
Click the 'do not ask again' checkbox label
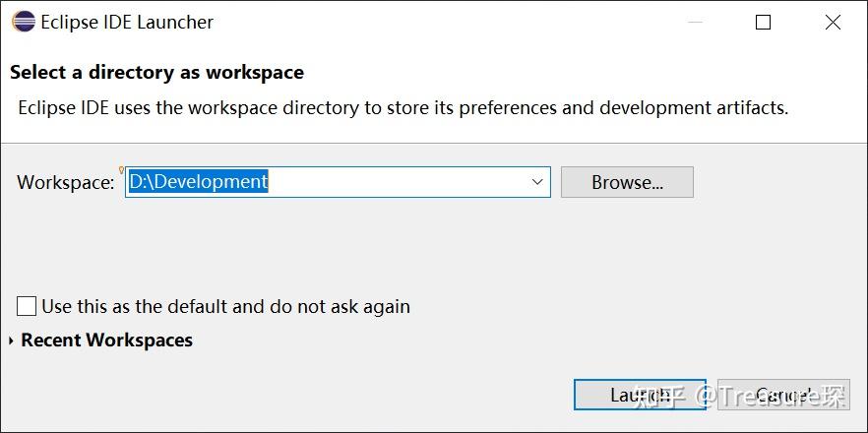coord(225,306)
